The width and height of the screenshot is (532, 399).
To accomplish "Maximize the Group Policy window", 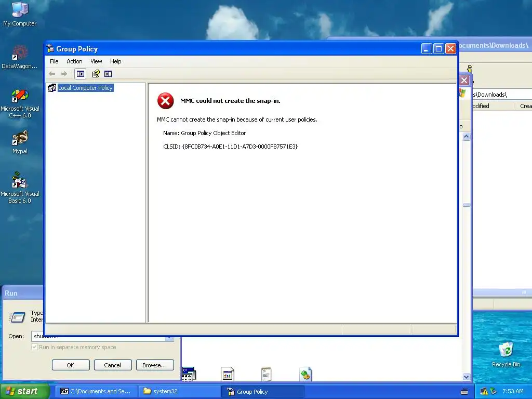I will (438, 49).
